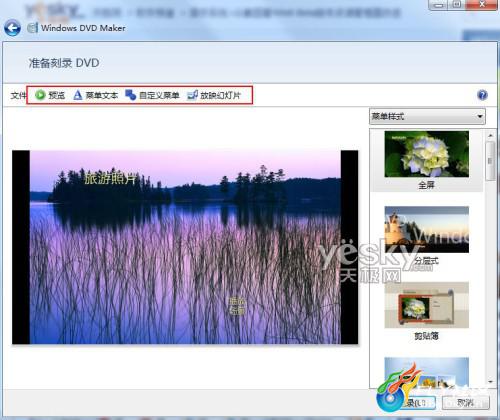
Task: Select the Full Screen (全屏) hydrangea style thumbnail
Action: 426,154
